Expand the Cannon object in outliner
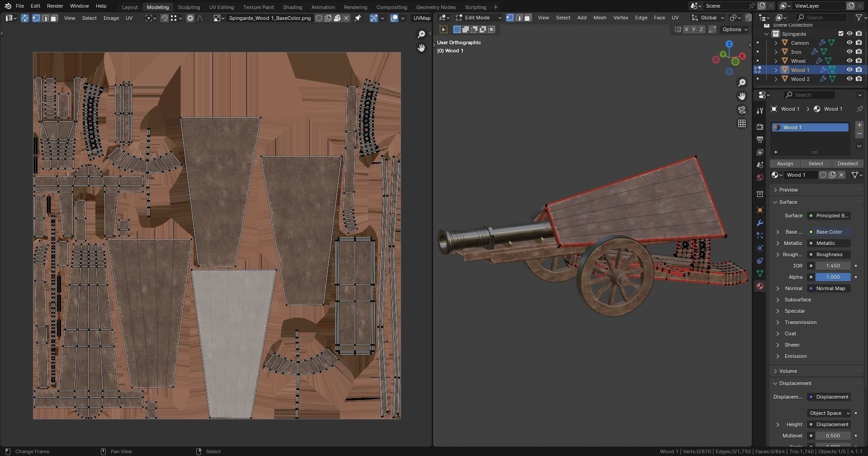This screenshot has width=868, height=456. (776, 43)
